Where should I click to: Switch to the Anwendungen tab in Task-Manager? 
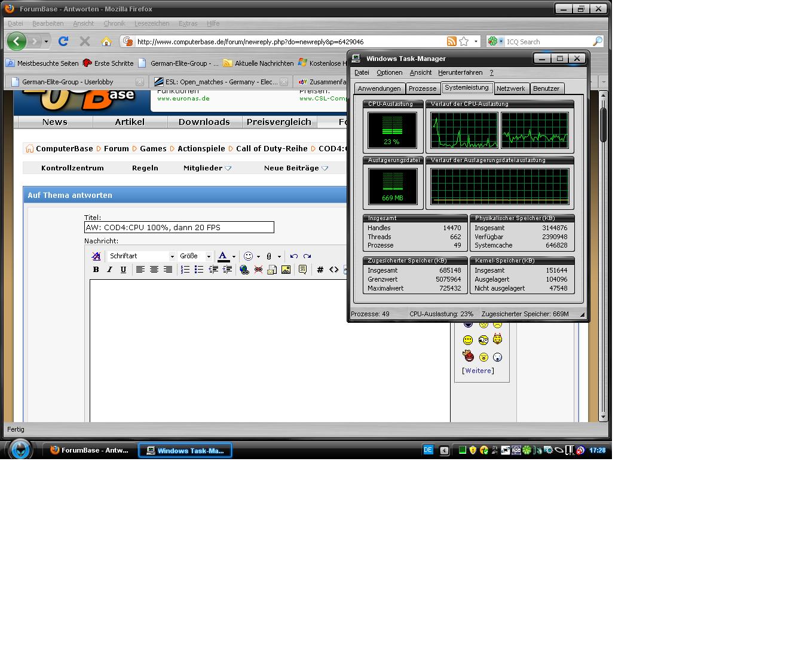point(379,88)
